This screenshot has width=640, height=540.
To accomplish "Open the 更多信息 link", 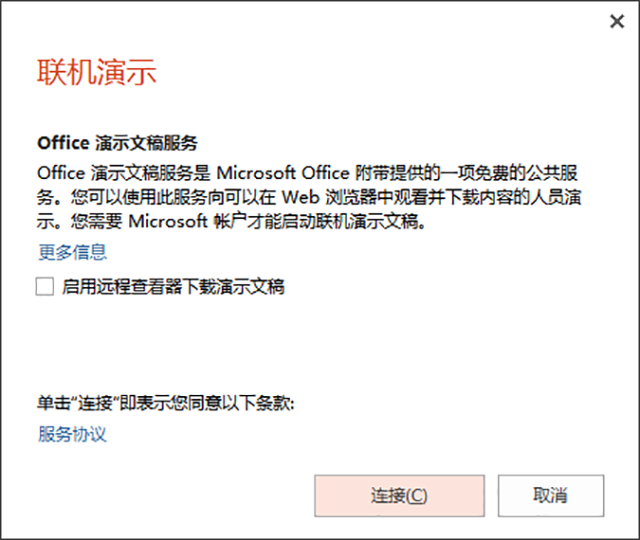I will (72, 252).
